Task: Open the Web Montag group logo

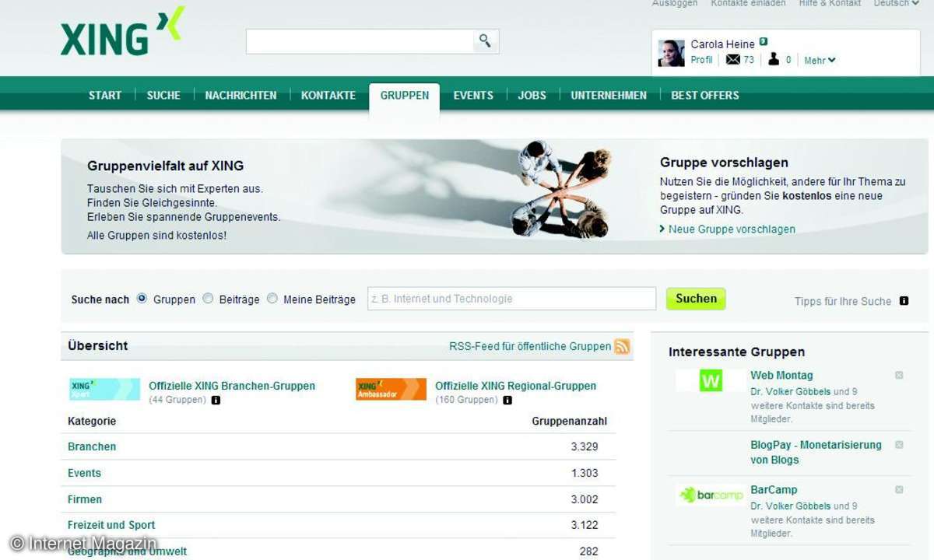Action: pos(711,380)
